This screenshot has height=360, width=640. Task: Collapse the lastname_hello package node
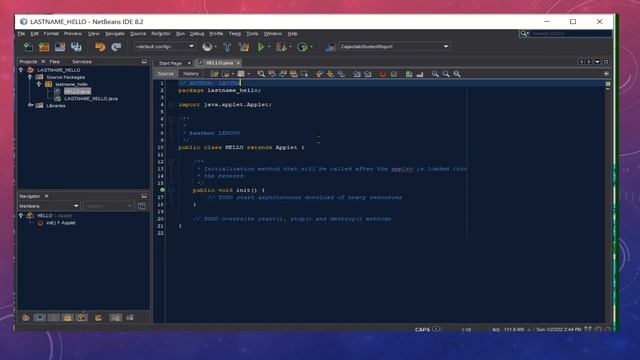39,84
